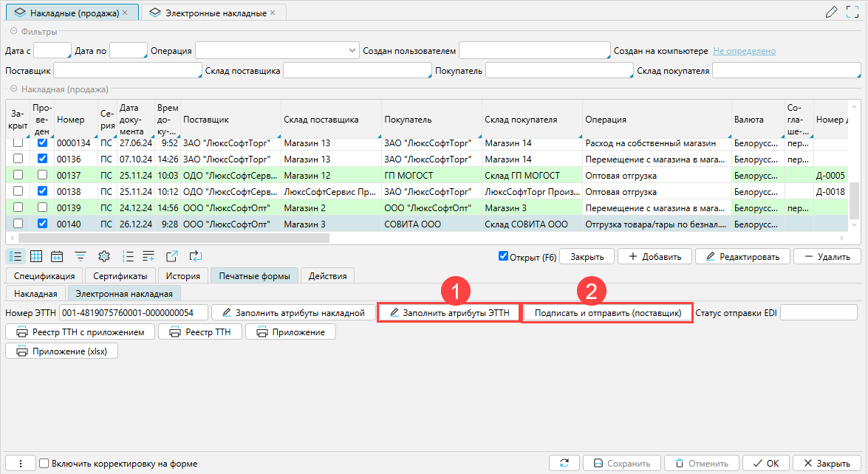
Task: Open the 'Операция' filter dropdown
Action: tap(352, 50)
